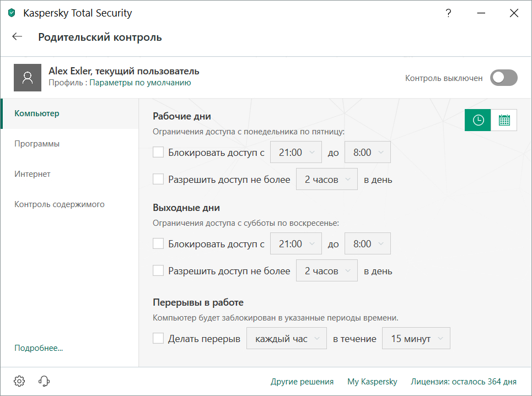Switch to the clock time-limits view
This screenshot has height=396, width=532.
coord(478,120)
